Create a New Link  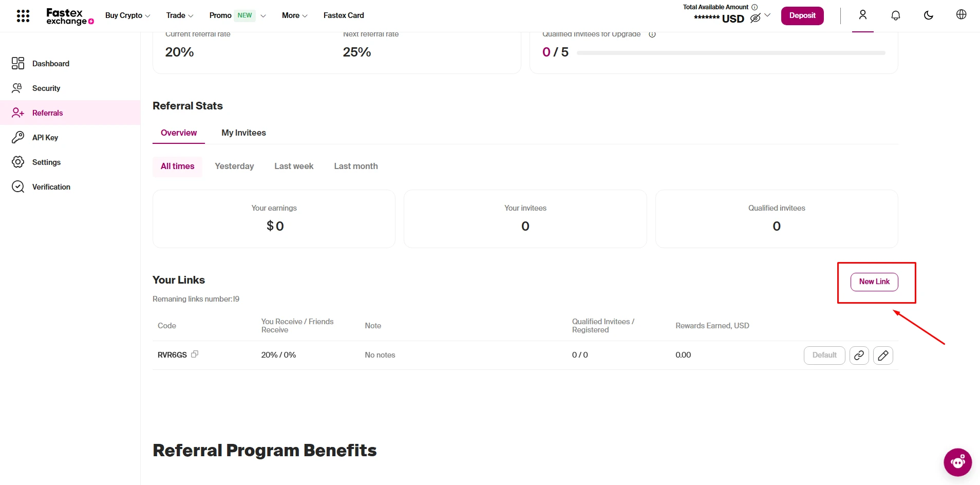[x=874, y=282]
